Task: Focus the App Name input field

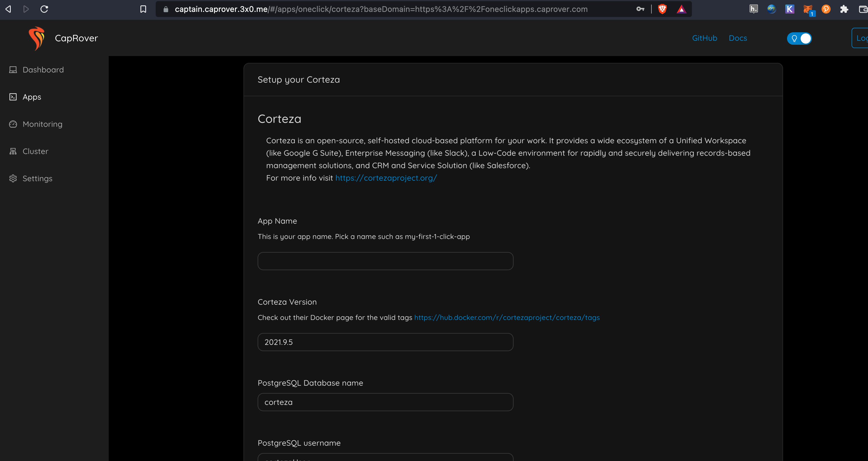Action: 386,261
